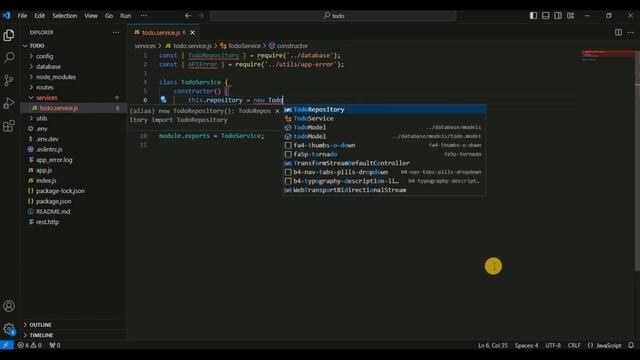Expand the config folder
Screen dimensions: 640x360
pyautogui.click(x=73, y=56)
